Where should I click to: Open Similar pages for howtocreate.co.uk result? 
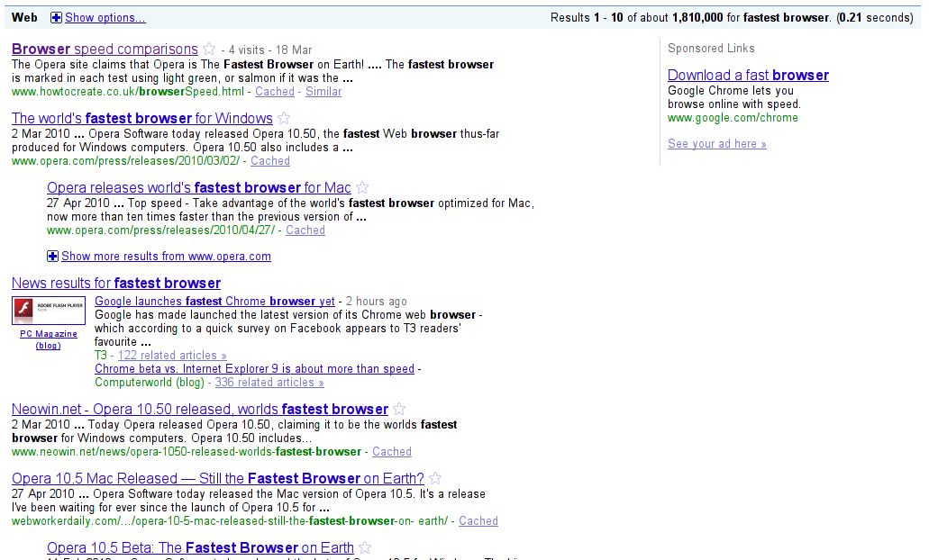pos(323,92)
